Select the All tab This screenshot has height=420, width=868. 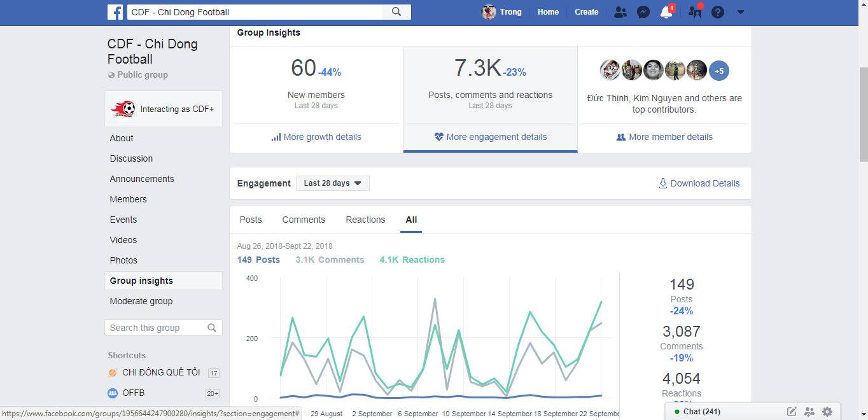pos(411,220)
